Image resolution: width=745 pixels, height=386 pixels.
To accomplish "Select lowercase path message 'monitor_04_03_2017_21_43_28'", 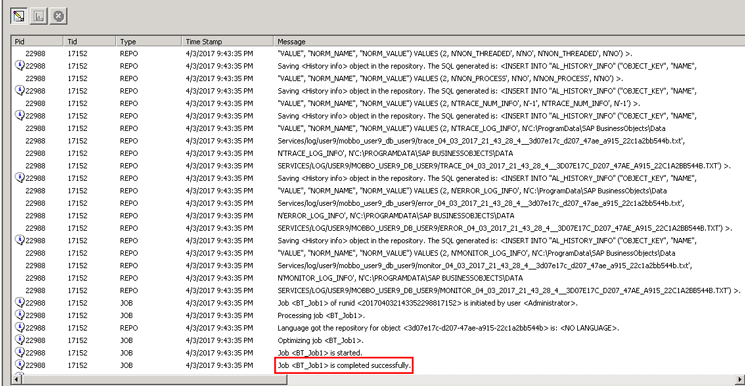I will [485, 265].
